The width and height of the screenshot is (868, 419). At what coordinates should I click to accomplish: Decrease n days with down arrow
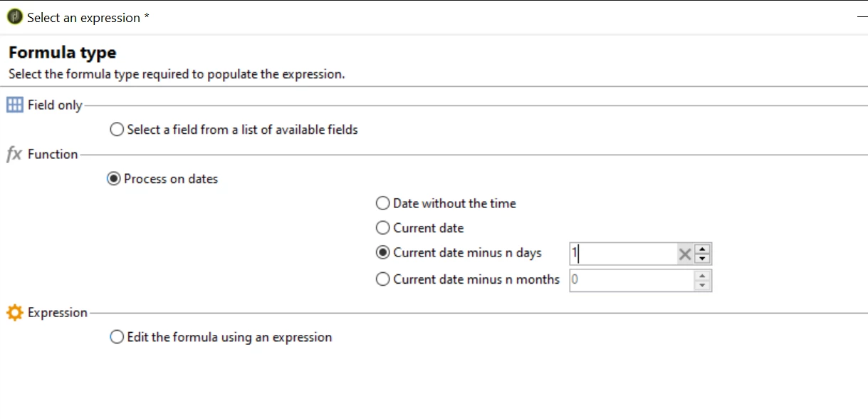tap(703, 259)
